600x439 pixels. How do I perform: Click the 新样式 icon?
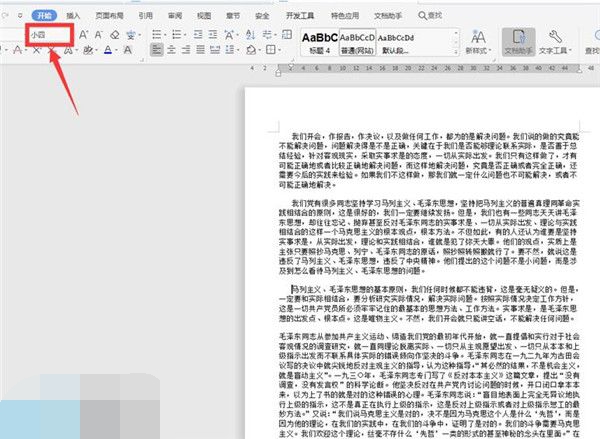click(476, 41)
